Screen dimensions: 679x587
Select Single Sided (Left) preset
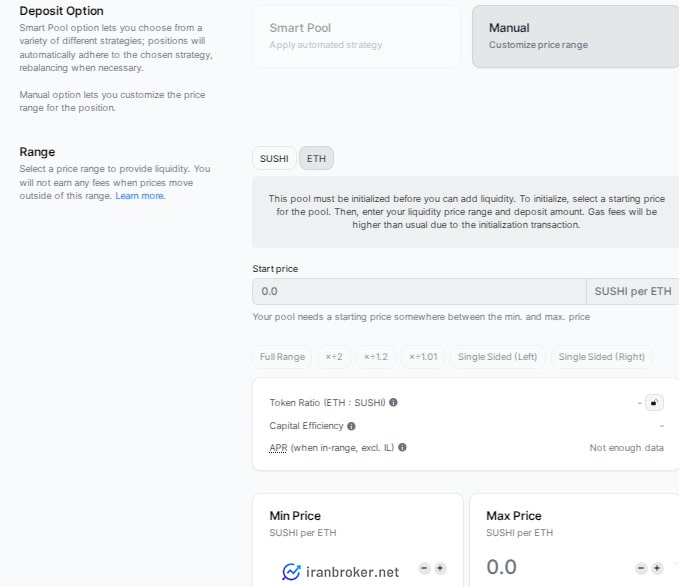pos(498,357)
